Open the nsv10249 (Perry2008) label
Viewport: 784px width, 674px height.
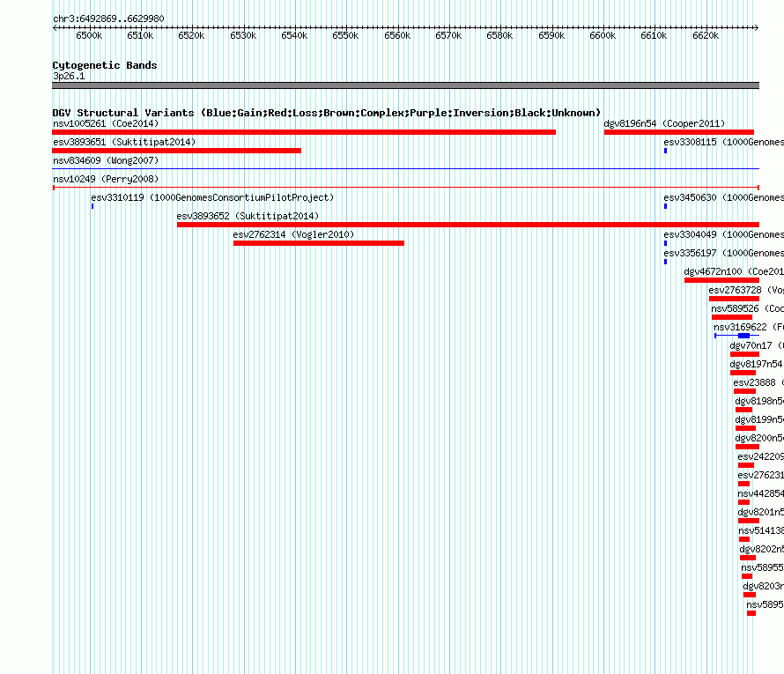[106, 179]
